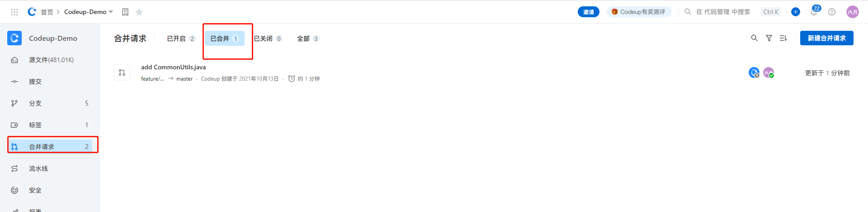
Task: Open the notifications bell
Action: point(814,12)
